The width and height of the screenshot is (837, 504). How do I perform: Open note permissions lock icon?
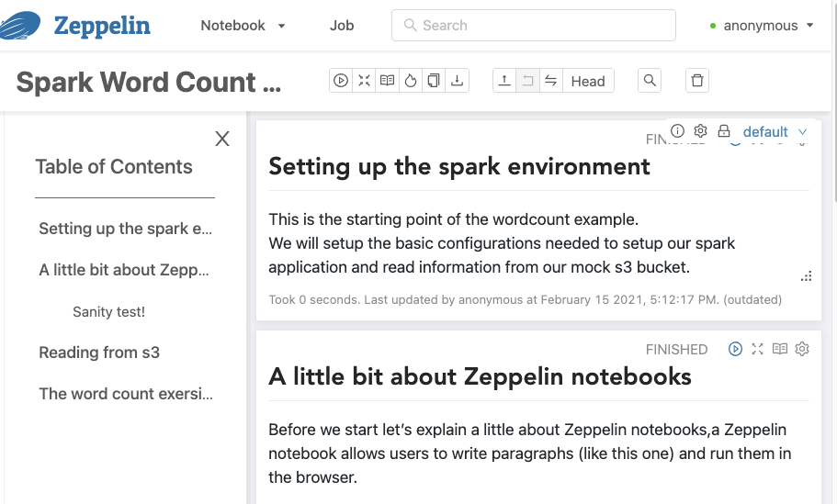click(x=724, y=130)
